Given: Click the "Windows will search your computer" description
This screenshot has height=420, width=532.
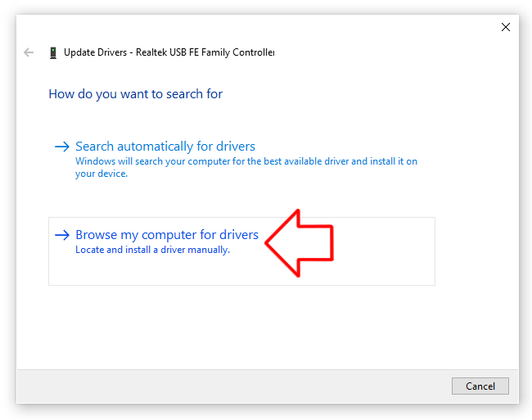Looking at the screenshot, I should (x=246, y=161).
